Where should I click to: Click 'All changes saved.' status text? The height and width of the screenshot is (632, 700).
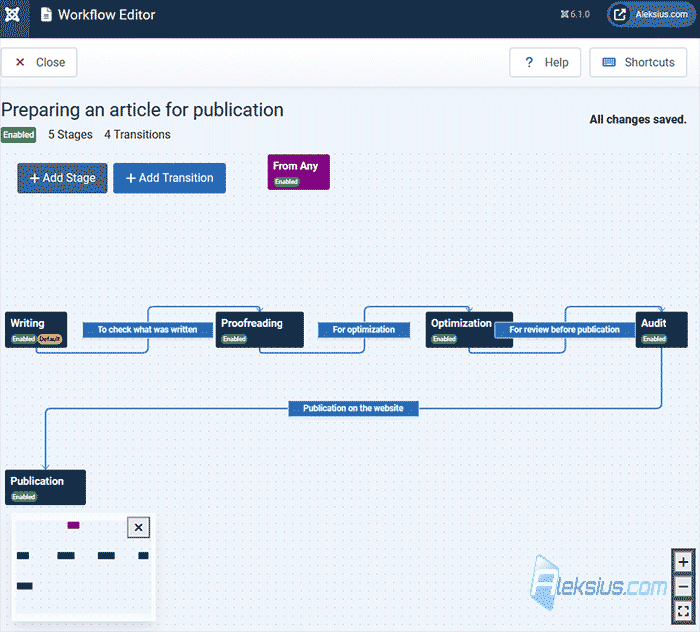pos(638,120)
